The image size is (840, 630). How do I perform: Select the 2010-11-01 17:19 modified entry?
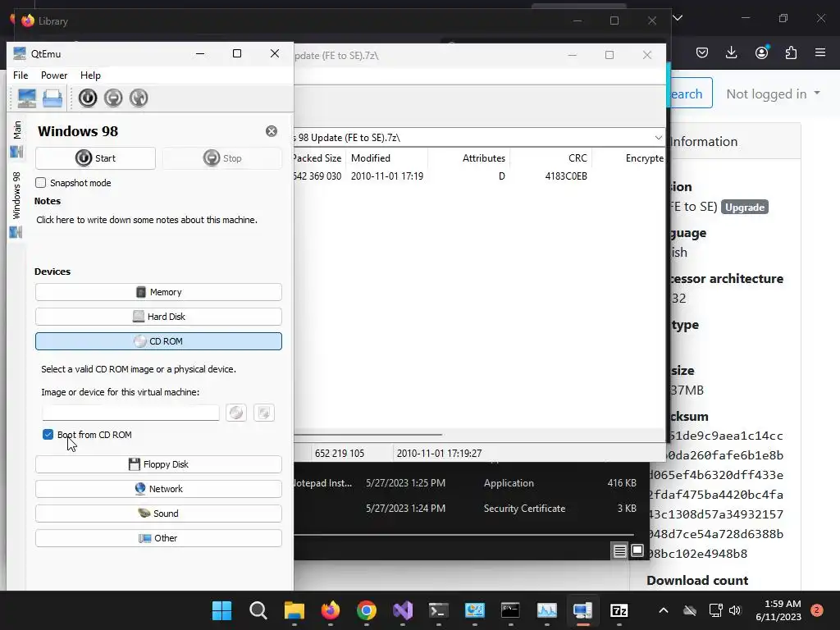(387, 176)
